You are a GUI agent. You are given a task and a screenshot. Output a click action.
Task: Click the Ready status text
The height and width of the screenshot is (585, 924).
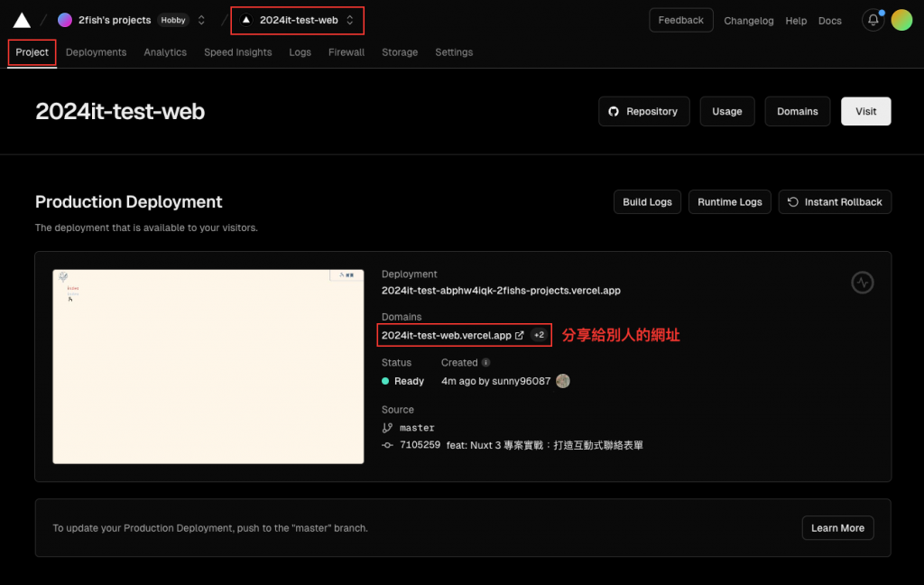click(409, 381)
